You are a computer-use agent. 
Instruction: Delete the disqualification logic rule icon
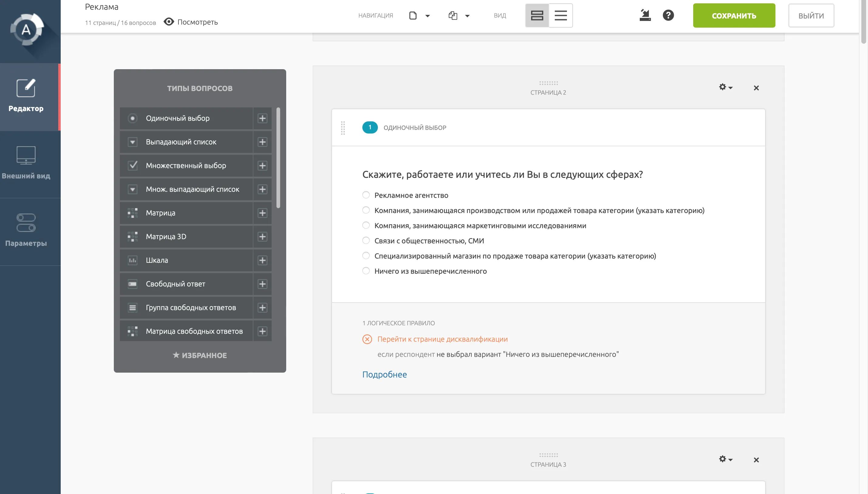[367, 339]
